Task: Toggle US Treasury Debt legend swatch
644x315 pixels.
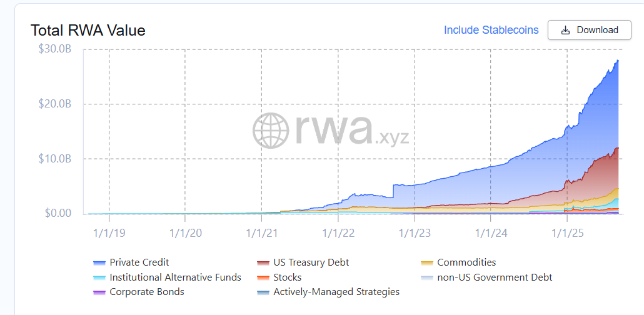Action: [x=263, y=262]
